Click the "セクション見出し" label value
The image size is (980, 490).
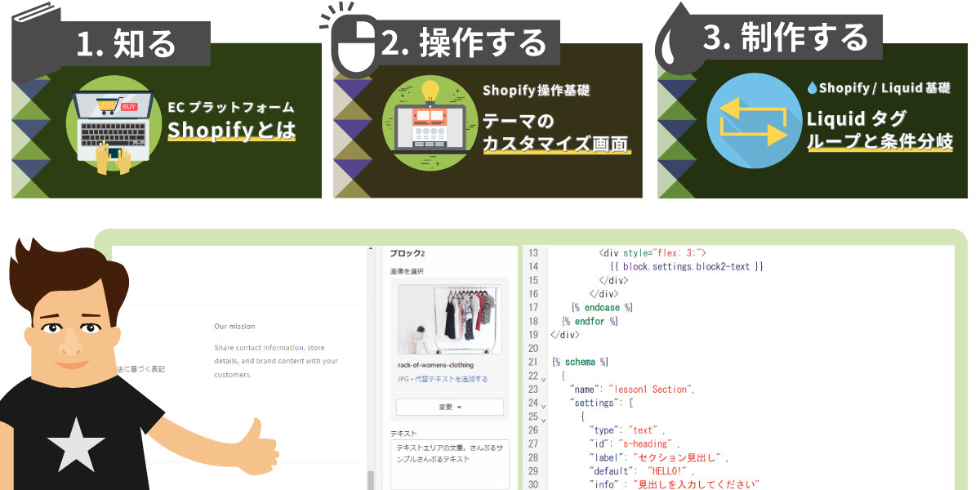pos(677,457)
